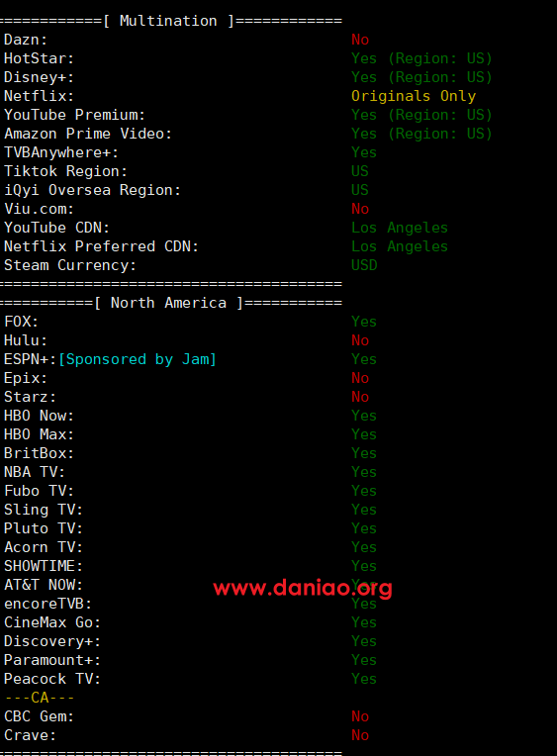
Task: Select the Amazon Prime Video label
Action: click(88, 134)
